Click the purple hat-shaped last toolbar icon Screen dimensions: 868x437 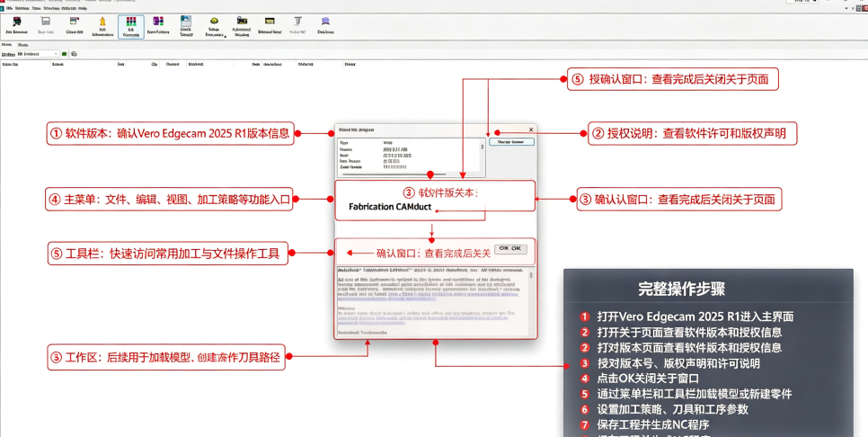pyautogui.click(x=325, y=21)
